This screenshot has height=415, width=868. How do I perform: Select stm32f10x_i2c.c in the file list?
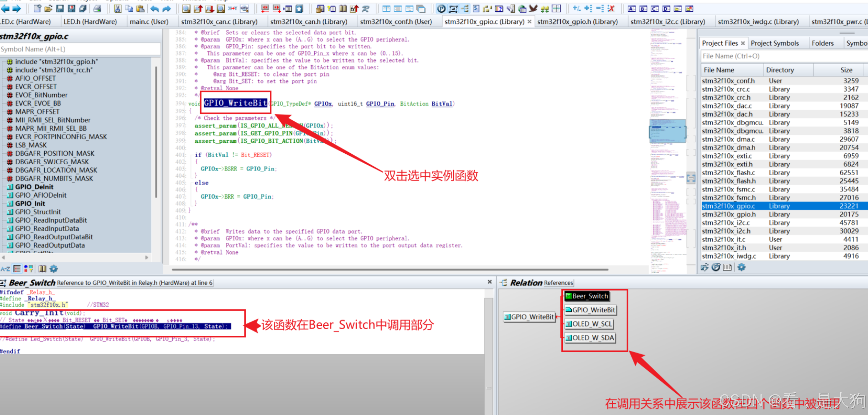click(726, 223)
